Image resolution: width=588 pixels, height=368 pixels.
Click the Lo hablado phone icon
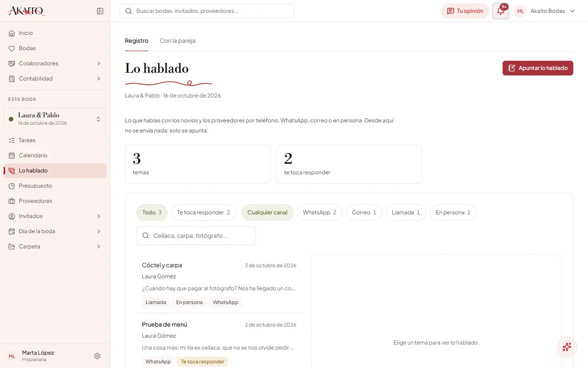(12, 171)
